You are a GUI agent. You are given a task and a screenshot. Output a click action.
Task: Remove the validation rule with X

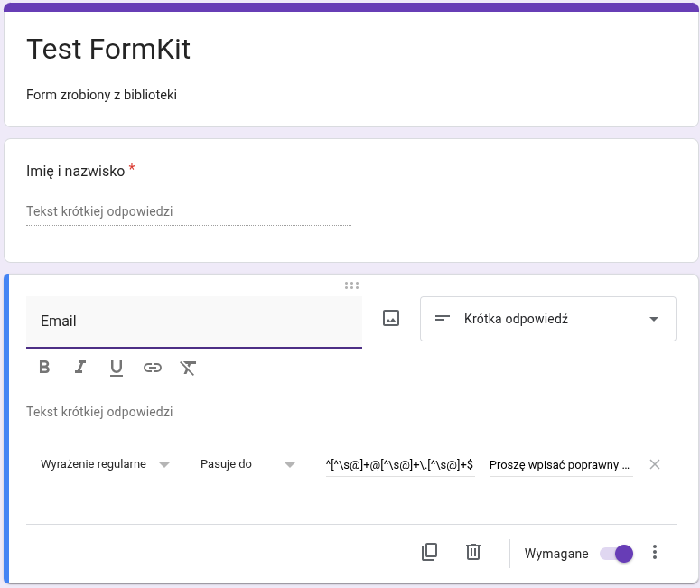tap(655, 464)
